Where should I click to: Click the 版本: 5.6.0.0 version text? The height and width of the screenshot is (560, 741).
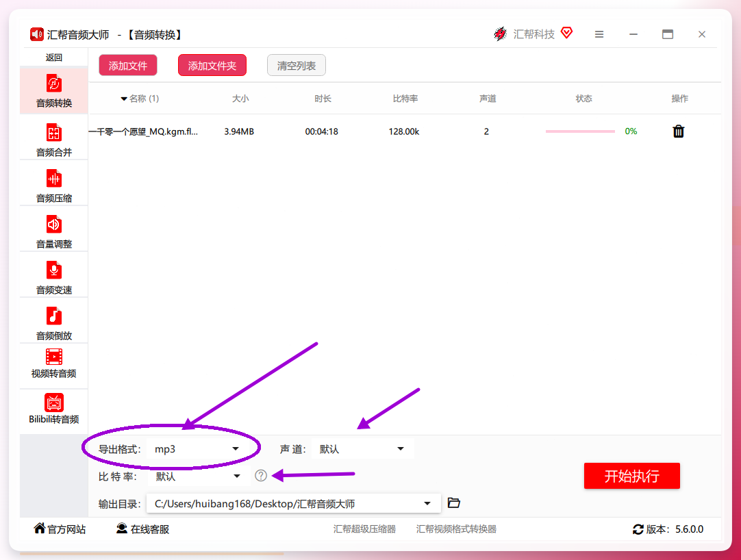675,529
